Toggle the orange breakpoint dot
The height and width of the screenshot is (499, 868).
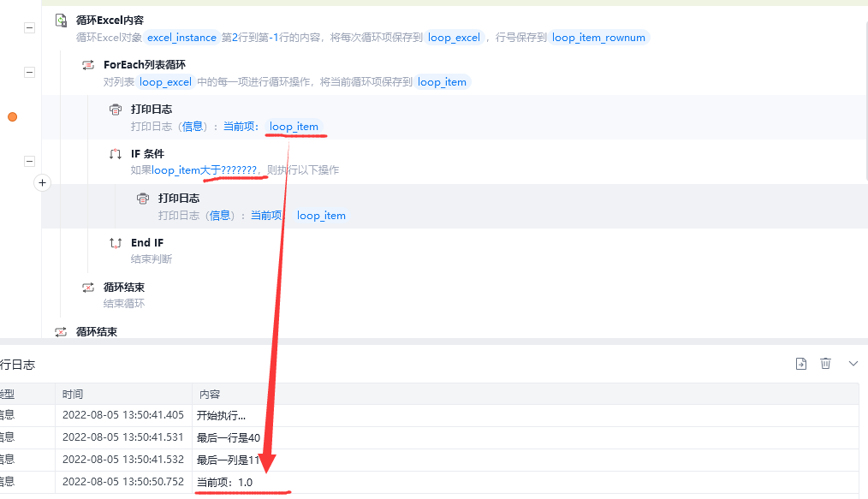point(12,116)
